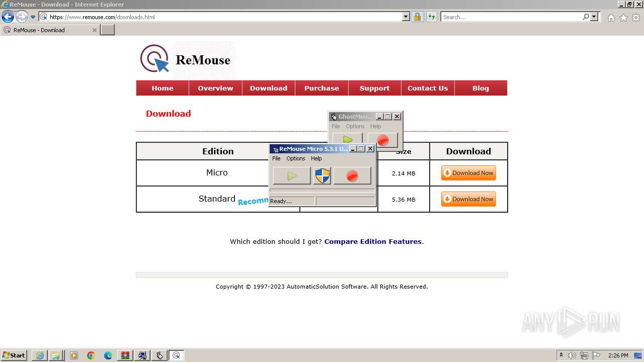
Task: Click the network tray icon
Action: coord(584,355)
